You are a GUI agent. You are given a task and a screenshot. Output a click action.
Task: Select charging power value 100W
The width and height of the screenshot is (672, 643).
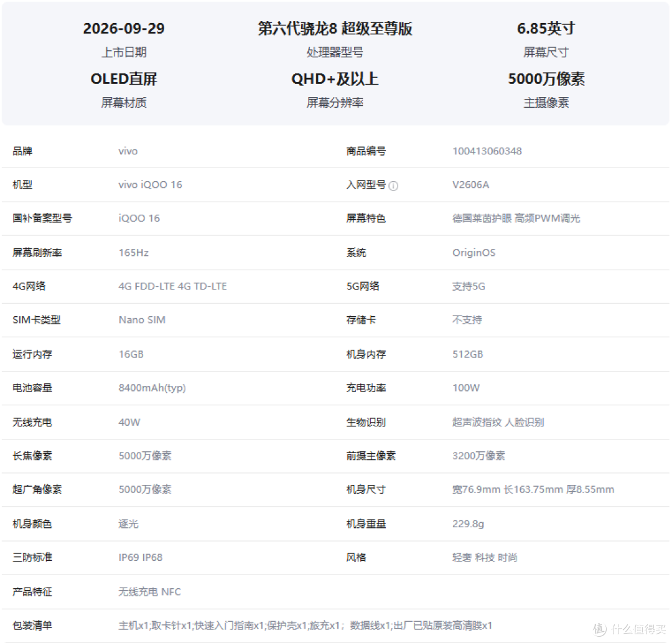(466, 388)
